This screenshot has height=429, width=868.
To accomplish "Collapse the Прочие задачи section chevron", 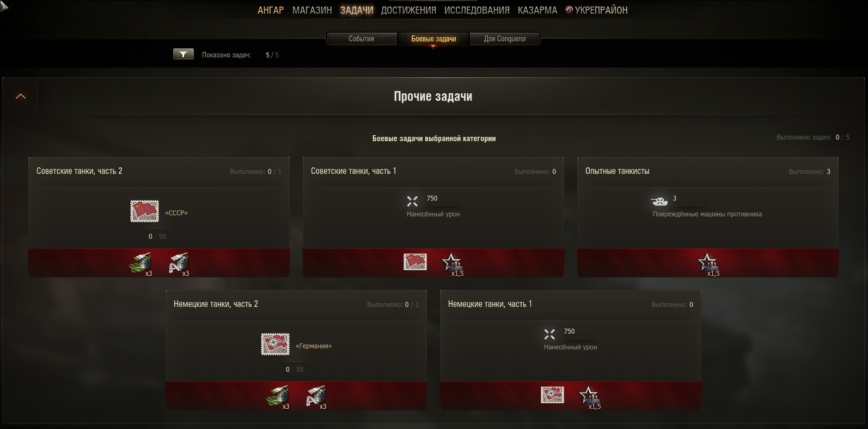I will coord(21,96).
